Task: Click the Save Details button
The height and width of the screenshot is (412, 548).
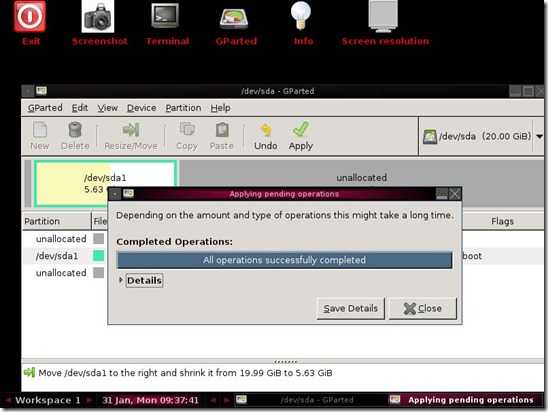Action: [351, 309]
